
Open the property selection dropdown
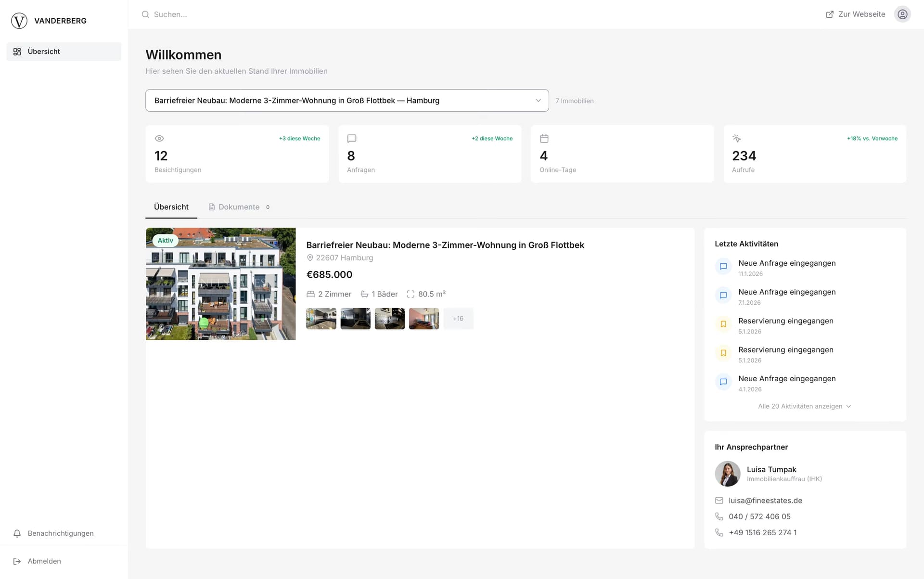coord(346,101)
